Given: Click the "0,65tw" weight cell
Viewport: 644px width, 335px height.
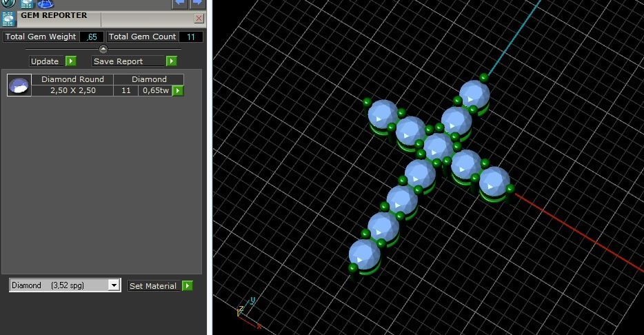Looking at the screenshot, I should point(155,91).
